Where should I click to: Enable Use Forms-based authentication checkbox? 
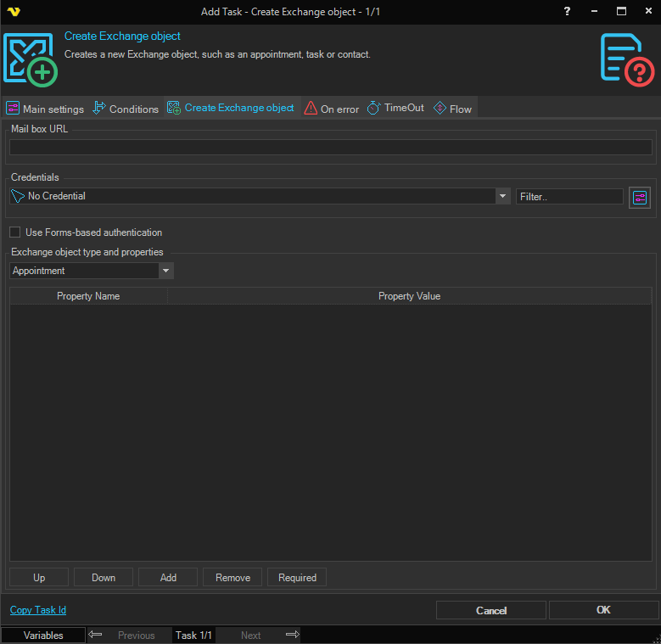point(14,232)
